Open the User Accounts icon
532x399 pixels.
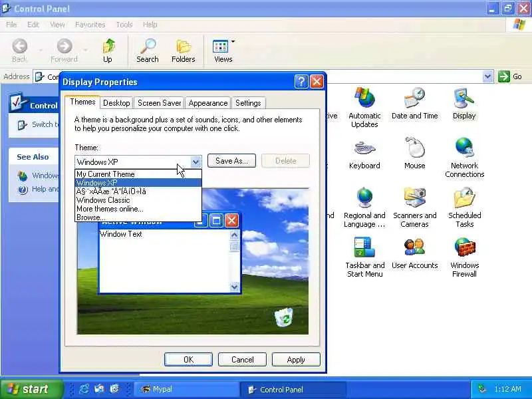tap(414, 253)
